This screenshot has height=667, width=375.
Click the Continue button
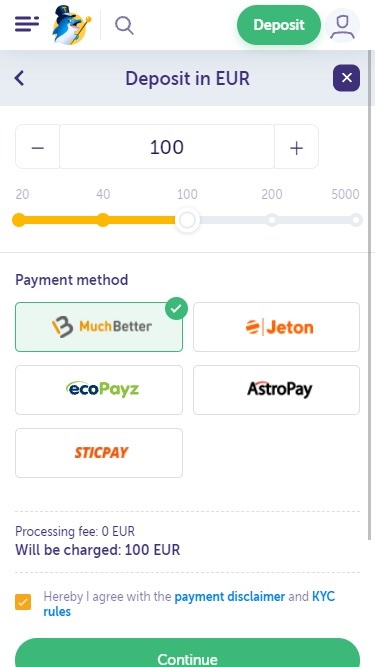pyautogui.click(x=188, y=653)
